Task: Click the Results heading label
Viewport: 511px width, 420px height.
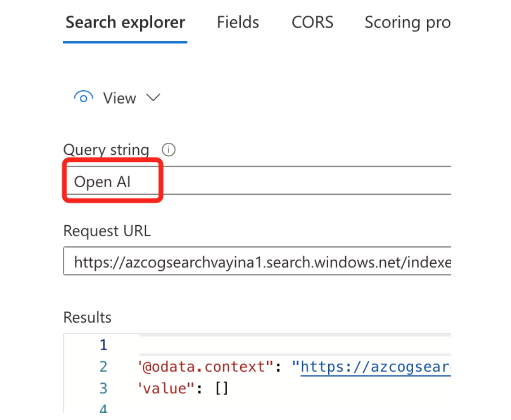Action: [x=87, y=317]
